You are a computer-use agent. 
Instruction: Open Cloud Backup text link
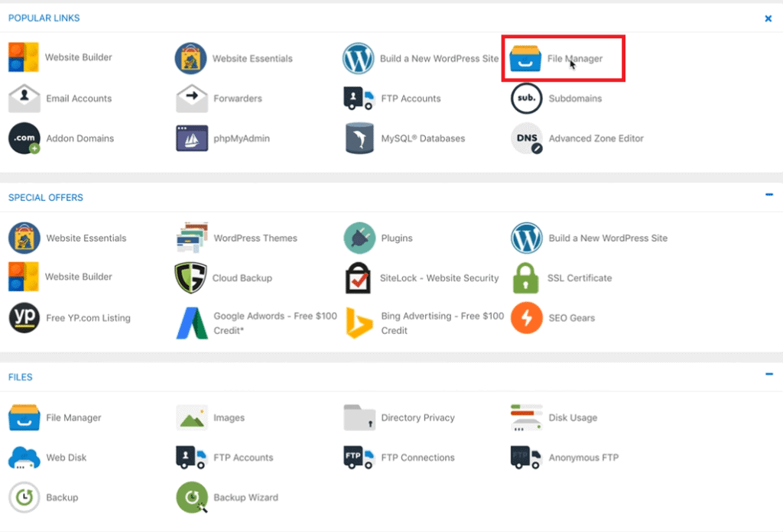click(x=242, y=278)
